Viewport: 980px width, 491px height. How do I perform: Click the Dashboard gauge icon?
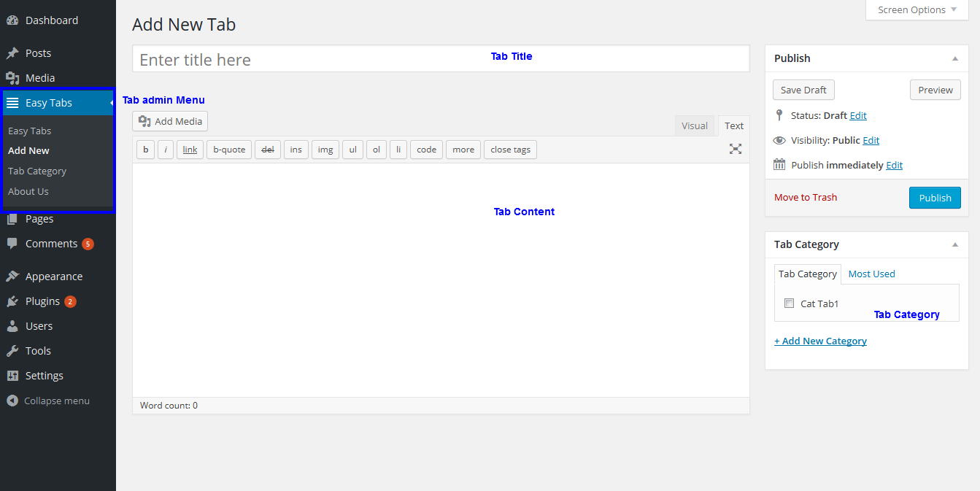pyautogui.click(x=12, y=20)
